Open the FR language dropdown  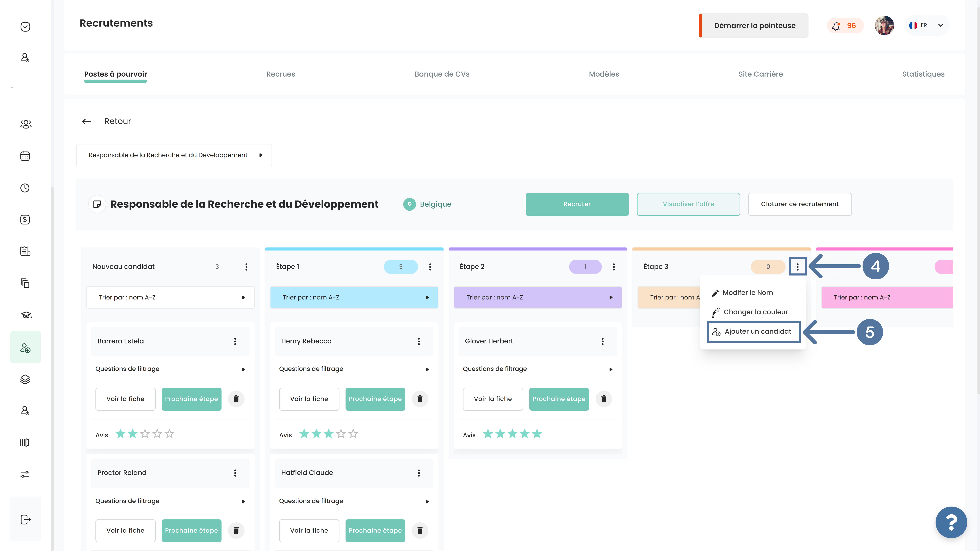coord(927,25)
